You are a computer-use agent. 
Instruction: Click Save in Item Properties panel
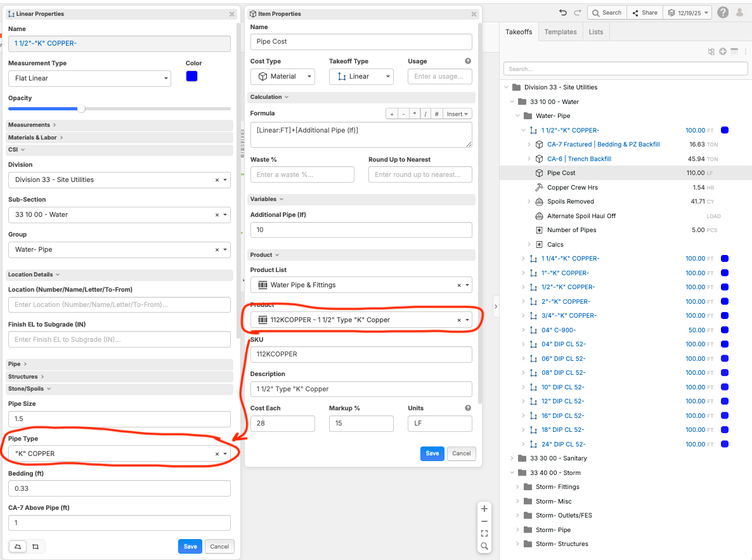tap(432, 453)
